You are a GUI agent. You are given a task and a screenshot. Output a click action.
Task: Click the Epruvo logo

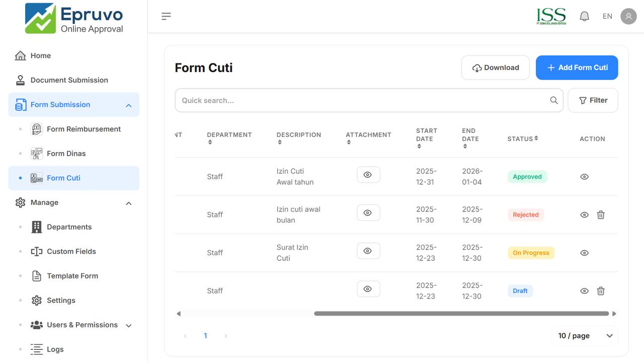coord(74,19)
